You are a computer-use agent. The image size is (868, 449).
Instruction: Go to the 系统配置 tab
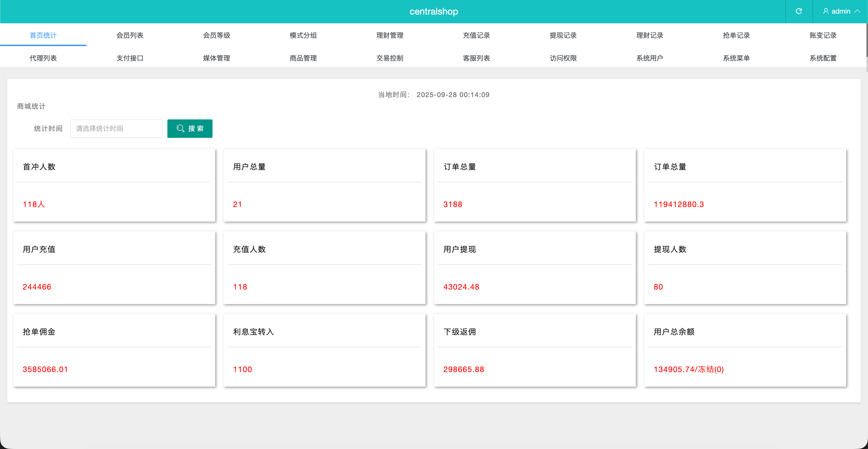(823, 58)
